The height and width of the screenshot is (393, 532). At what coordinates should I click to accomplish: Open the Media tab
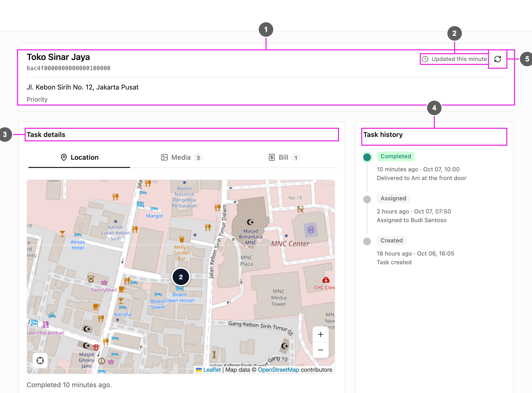click(x=182, y=158)
